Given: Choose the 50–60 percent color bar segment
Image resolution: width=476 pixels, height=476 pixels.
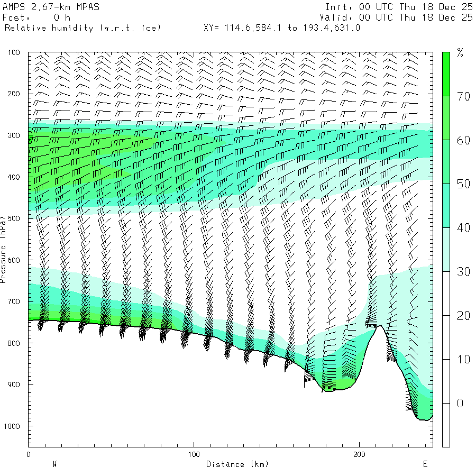Looking at the screenshot, I should point(446,162).
